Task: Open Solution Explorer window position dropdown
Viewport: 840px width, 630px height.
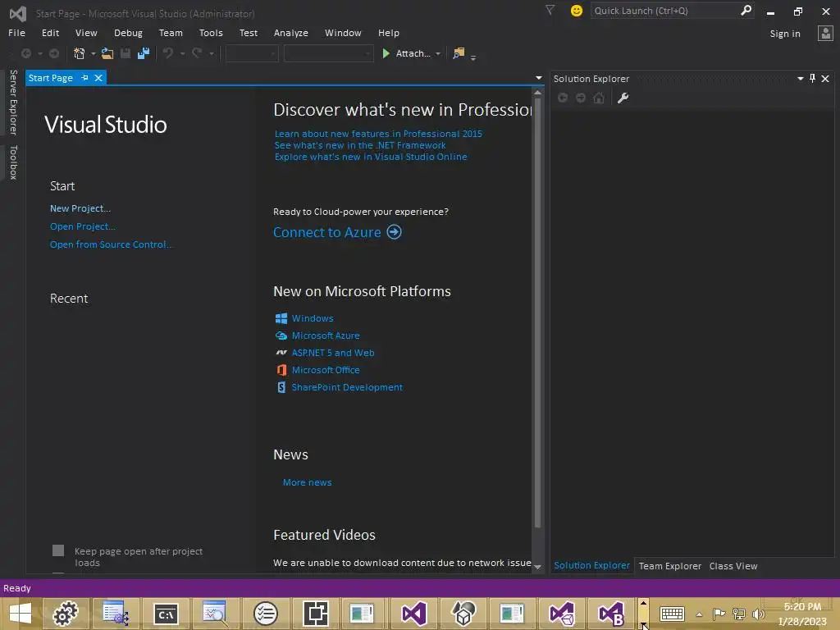Action: click(x=801, y=78)
